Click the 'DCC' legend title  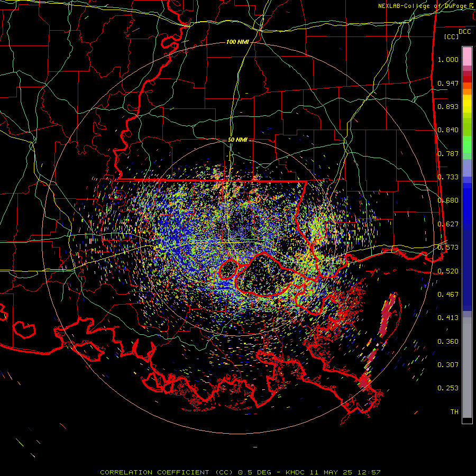pyautogui.click(x=464, y=32)
